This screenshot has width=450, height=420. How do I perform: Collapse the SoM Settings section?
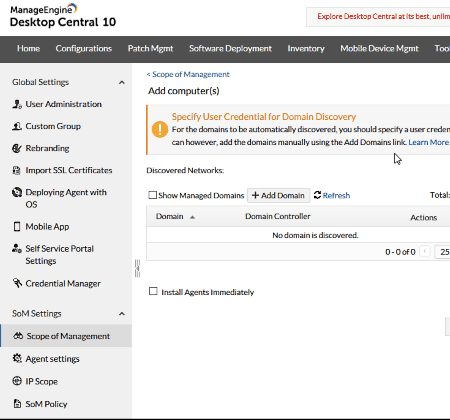pyautogui.click(x=122, y=314)
